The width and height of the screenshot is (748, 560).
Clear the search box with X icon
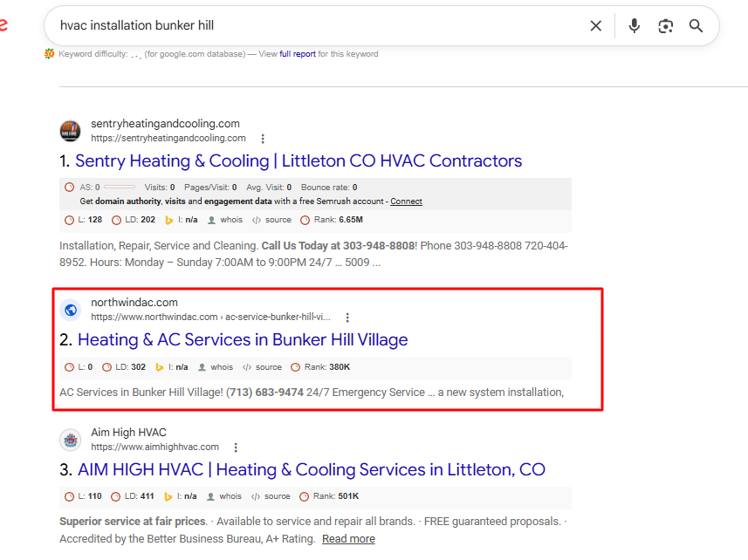(596, 26)
